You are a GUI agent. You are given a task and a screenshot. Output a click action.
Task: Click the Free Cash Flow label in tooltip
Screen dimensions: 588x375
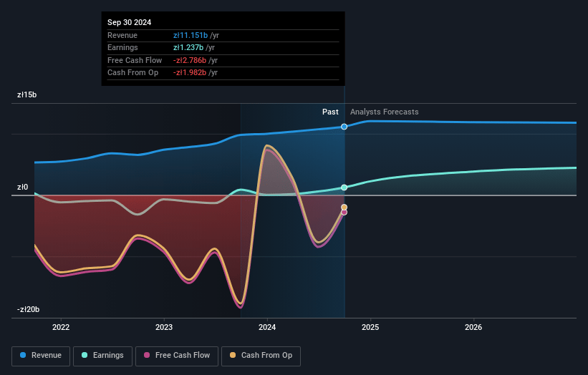coord(135,60)
